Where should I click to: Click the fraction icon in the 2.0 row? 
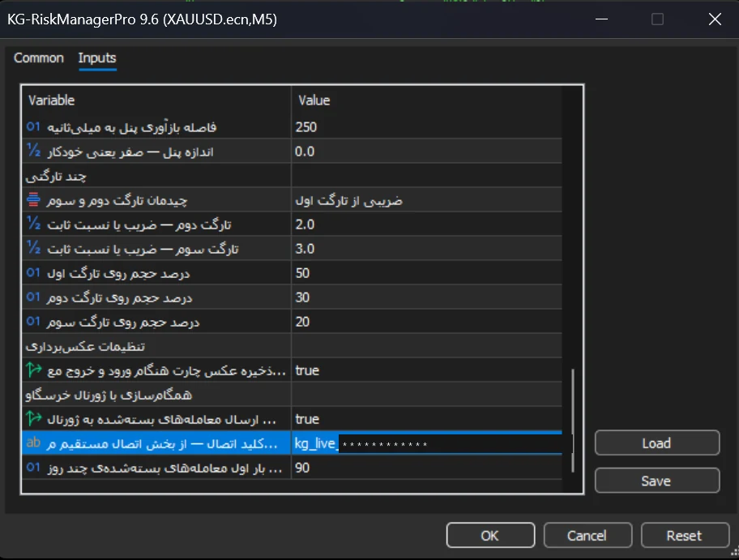(33, 224)
